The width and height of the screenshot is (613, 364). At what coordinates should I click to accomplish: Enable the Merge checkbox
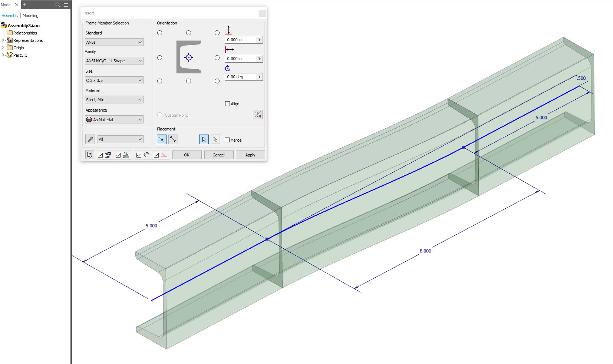[x=227, y=140]
